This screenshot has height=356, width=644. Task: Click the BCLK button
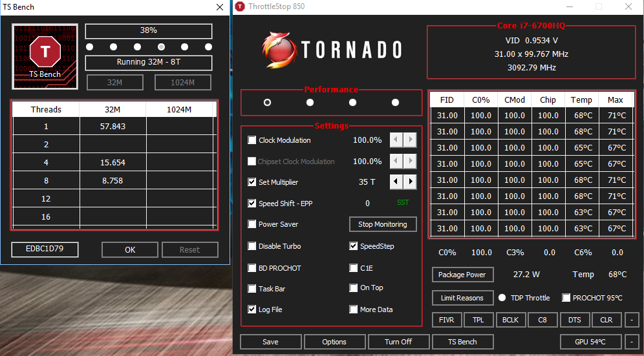(x=511, y=320)
